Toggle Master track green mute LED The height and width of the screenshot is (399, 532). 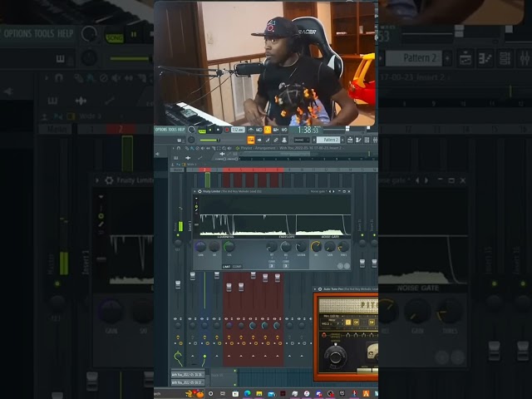coord(178,234)
